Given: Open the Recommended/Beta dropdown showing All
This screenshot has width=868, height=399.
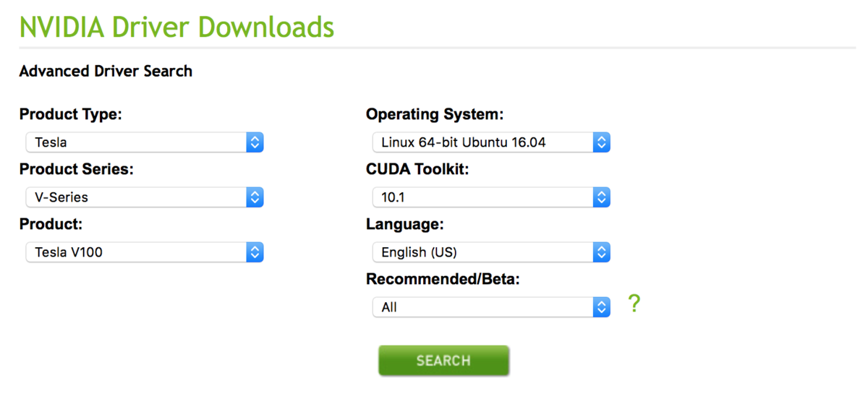Looking at the screenshot, I should (492, 307).
